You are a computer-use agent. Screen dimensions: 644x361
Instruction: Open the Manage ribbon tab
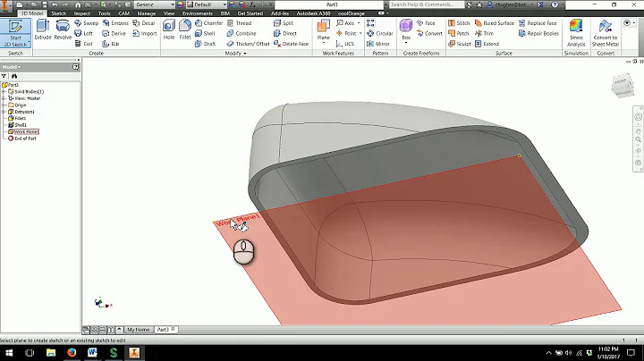click(x=146, y=13)
